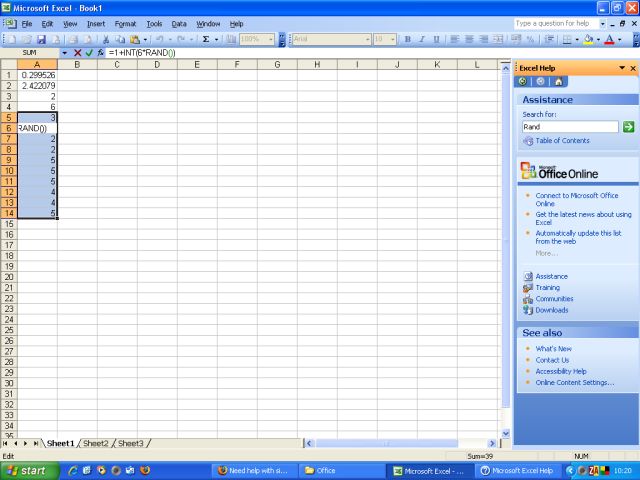Viewport: 640px width, 480px height.
Task: Open the Arial font name dropdown
Action: pyautogui.click(x=367, y=39)
